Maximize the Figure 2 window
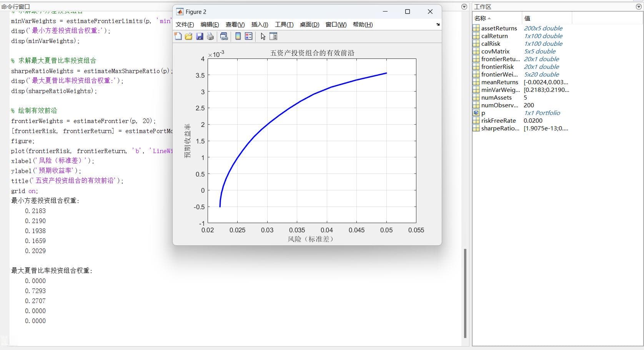 point(408,12)
